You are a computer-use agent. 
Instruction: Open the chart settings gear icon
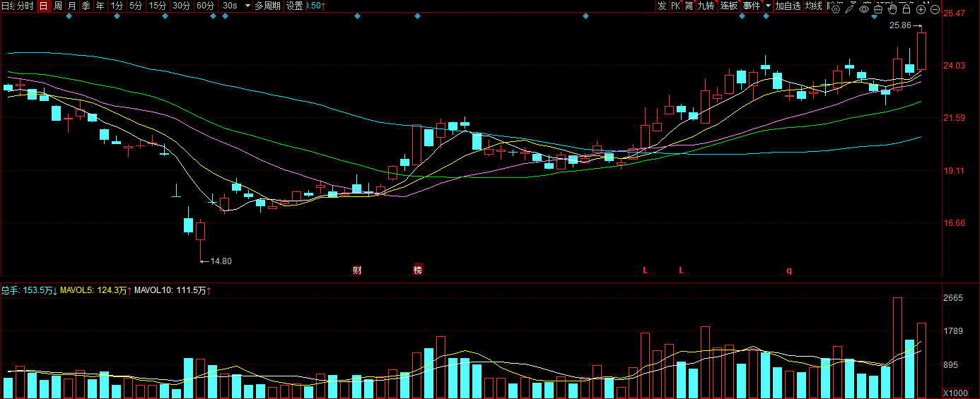(835, 9)
